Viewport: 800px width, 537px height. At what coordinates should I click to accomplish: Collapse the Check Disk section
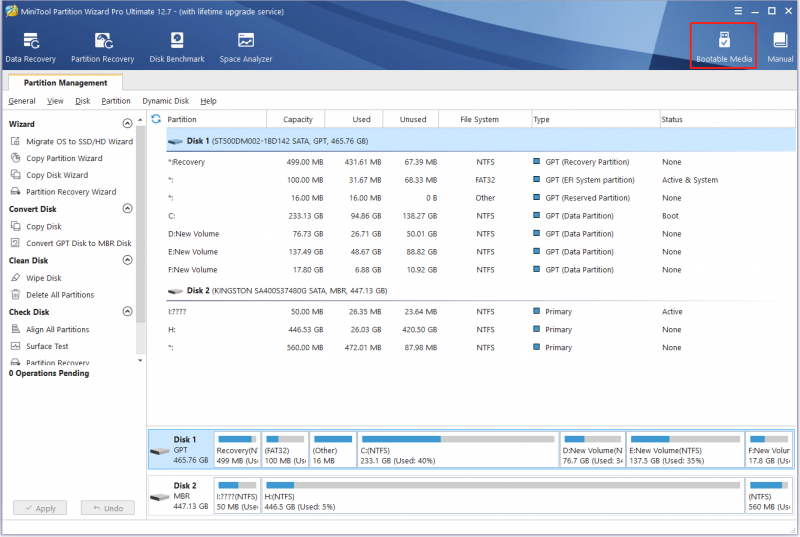click(x=128, y=312)
